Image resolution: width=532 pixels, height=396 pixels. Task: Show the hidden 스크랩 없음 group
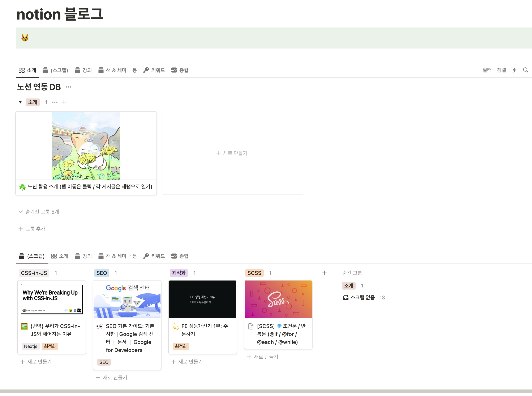click(x=362, y=298)
